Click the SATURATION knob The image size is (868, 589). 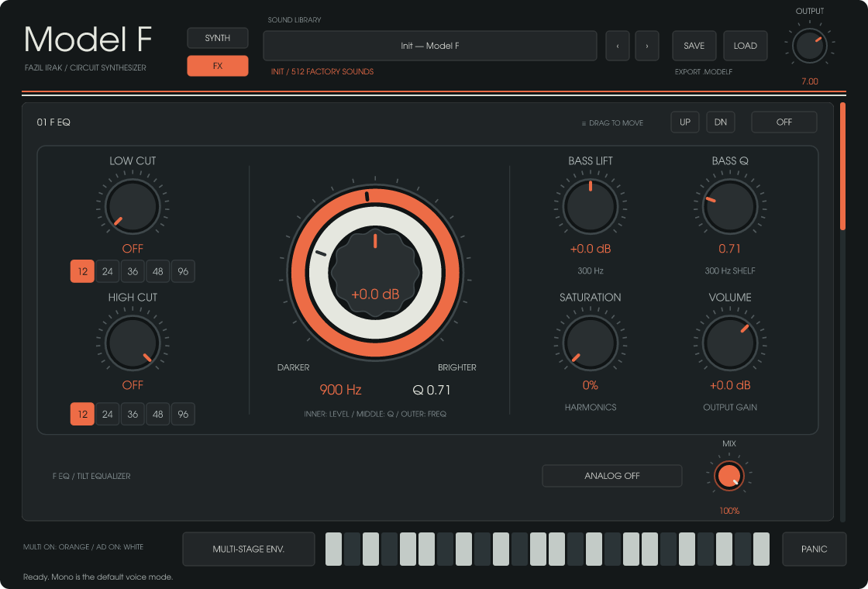[x=590, y=343]
